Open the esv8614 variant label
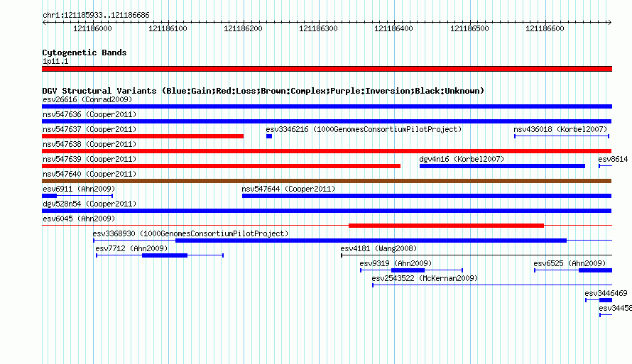The image size is (632, 364). (x=613, y=159)
